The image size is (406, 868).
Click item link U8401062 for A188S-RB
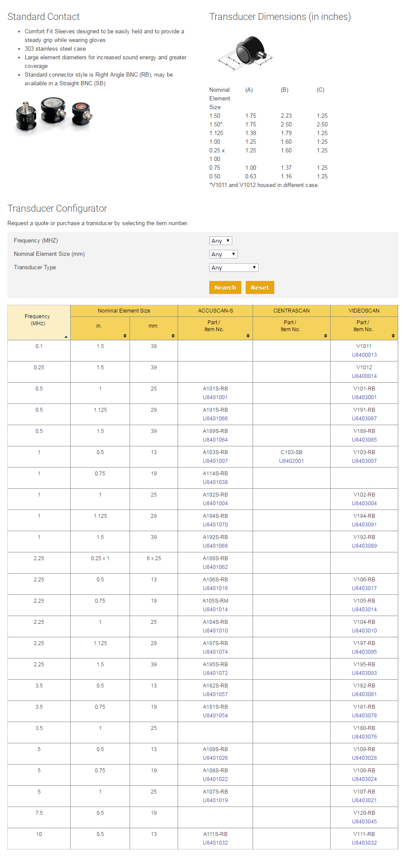click(215, 567)
